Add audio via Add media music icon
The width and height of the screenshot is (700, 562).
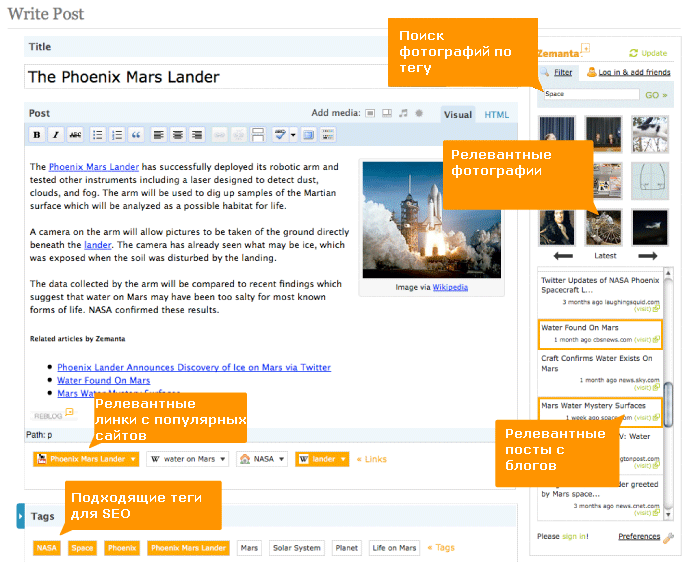403,113
